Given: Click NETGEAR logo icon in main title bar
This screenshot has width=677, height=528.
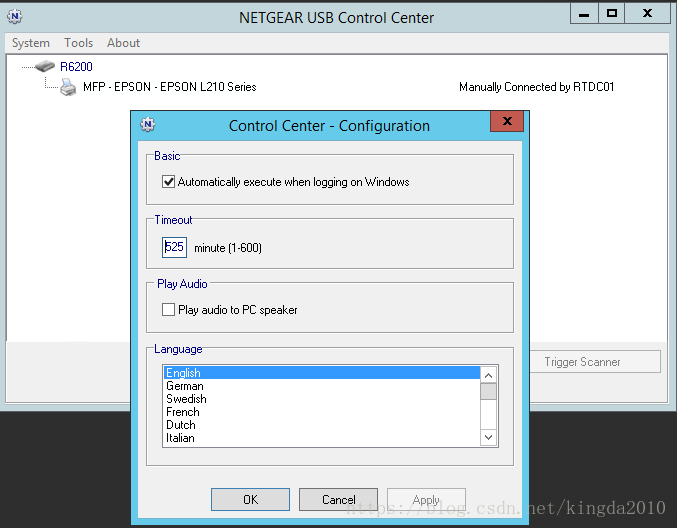Looking at the screenshot, I should click(15, 16).
